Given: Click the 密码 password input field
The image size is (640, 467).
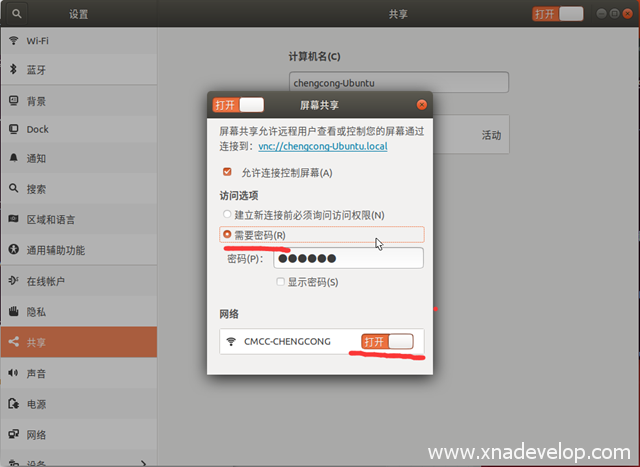Looking at the screenshot, I should 348,259.
